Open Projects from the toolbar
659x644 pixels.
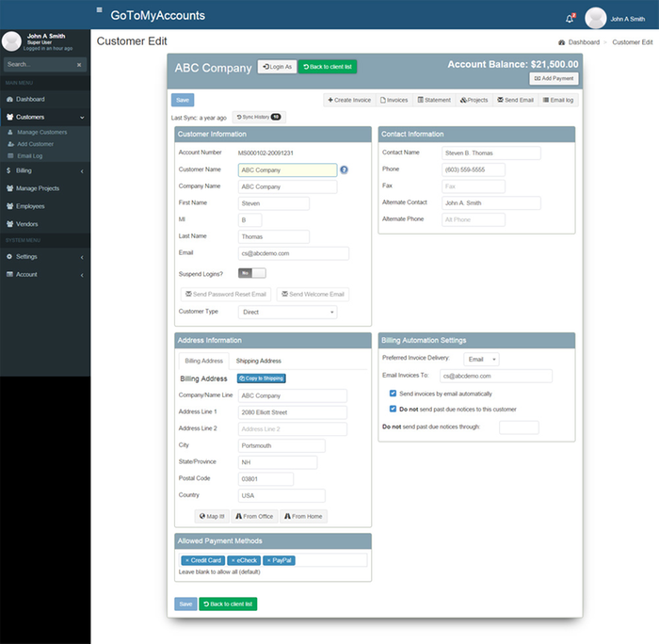(x=474, y=100)
